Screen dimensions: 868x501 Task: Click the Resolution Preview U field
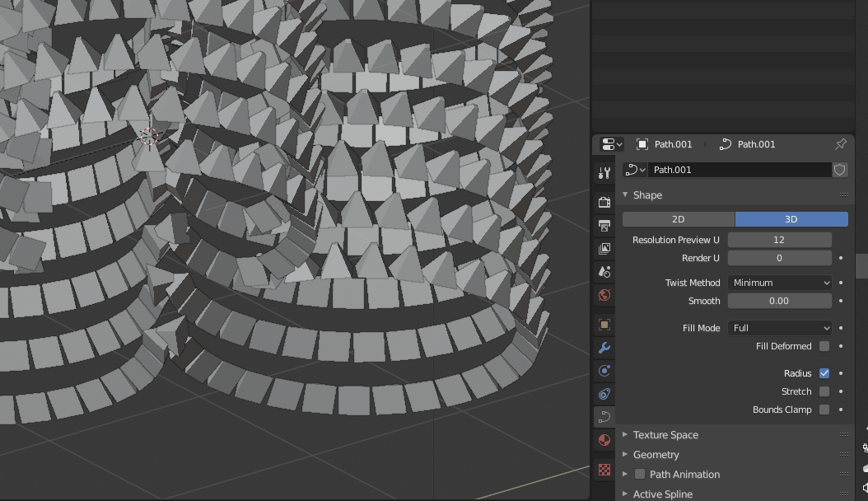pos(779,240)
